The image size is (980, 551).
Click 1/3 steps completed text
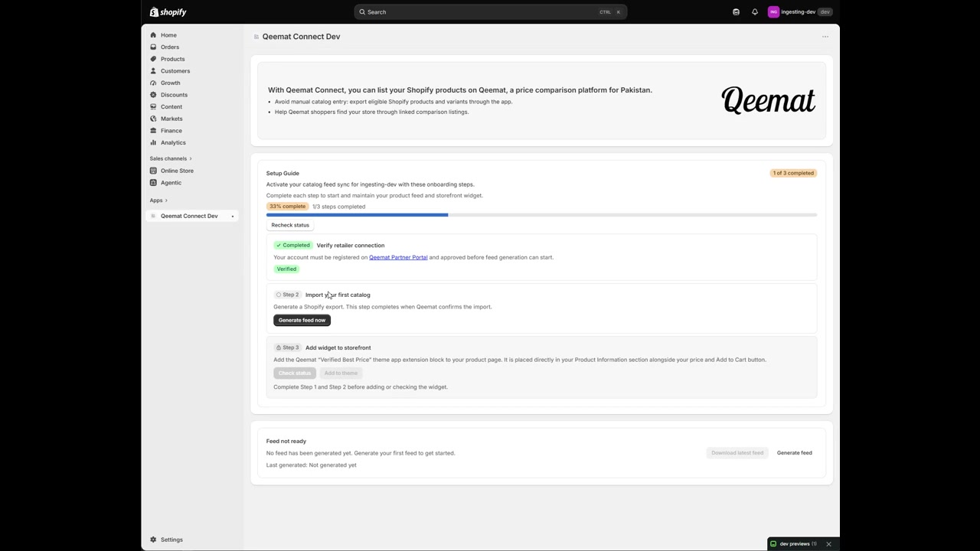click(x=338, y=207)
